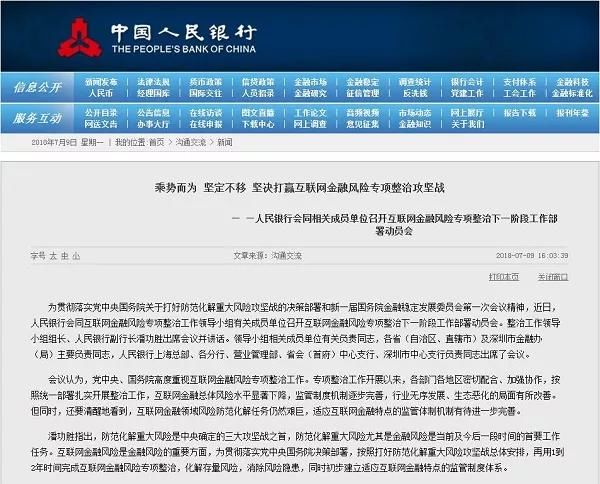Click the paragraph beginning 会议认为

click(x=295, y=396)
